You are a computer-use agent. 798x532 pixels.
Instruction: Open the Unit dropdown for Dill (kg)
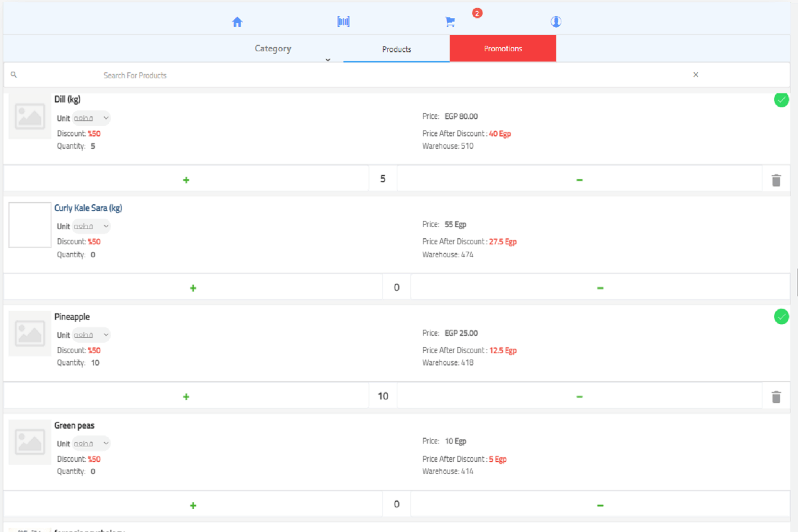click(x=91, y=118)
